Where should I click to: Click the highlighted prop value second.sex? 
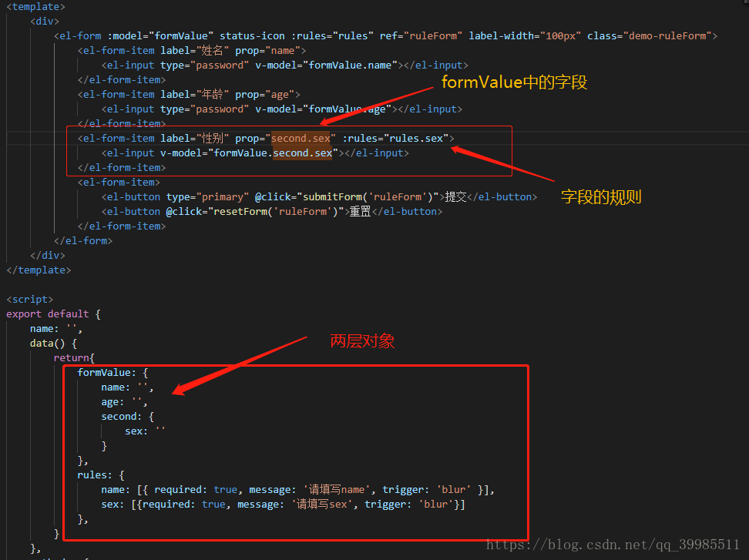[301, 139]
